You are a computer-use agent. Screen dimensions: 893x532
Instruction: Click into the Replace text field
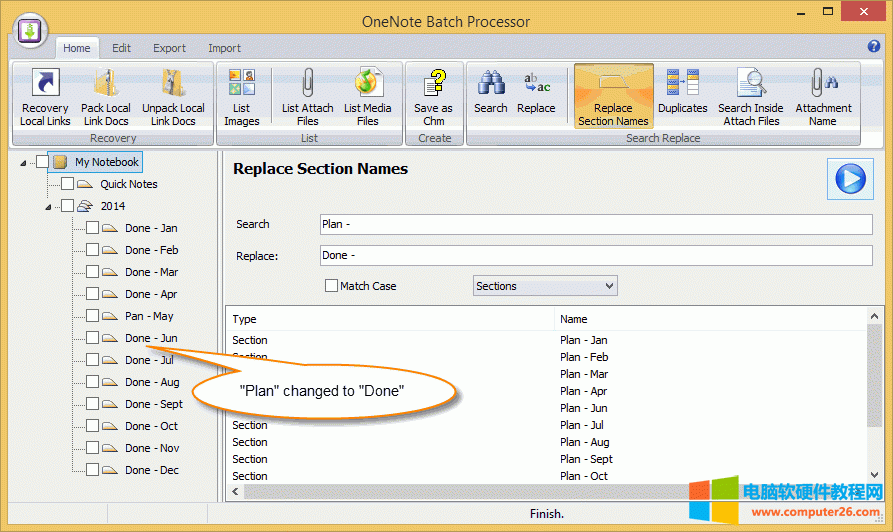pos(595,256)
